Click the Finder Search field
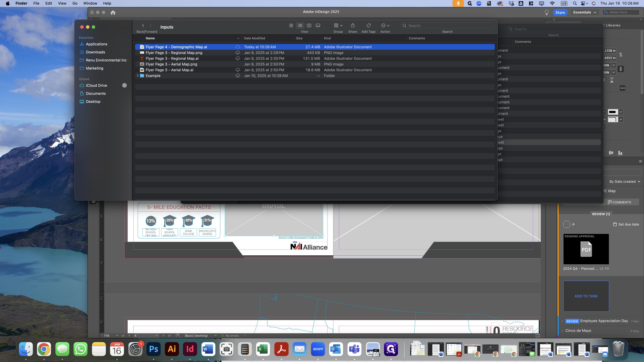 coord(447,25)
